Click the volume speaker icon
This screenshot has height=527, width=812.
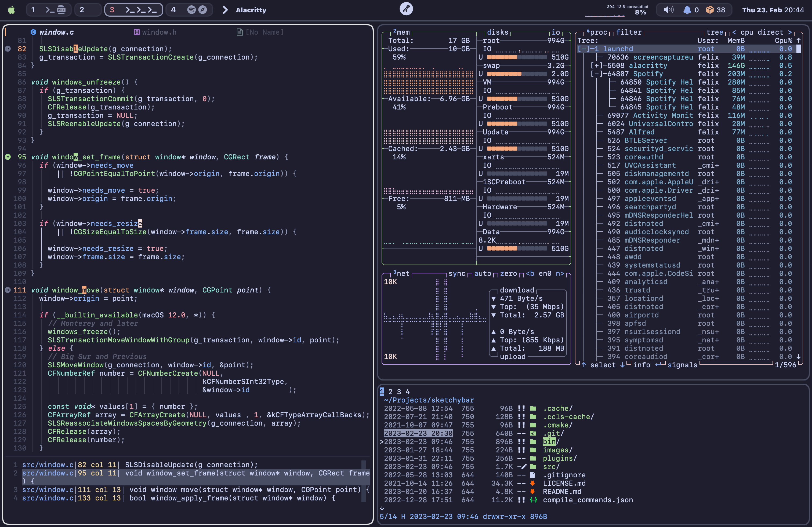coord(668,10)
